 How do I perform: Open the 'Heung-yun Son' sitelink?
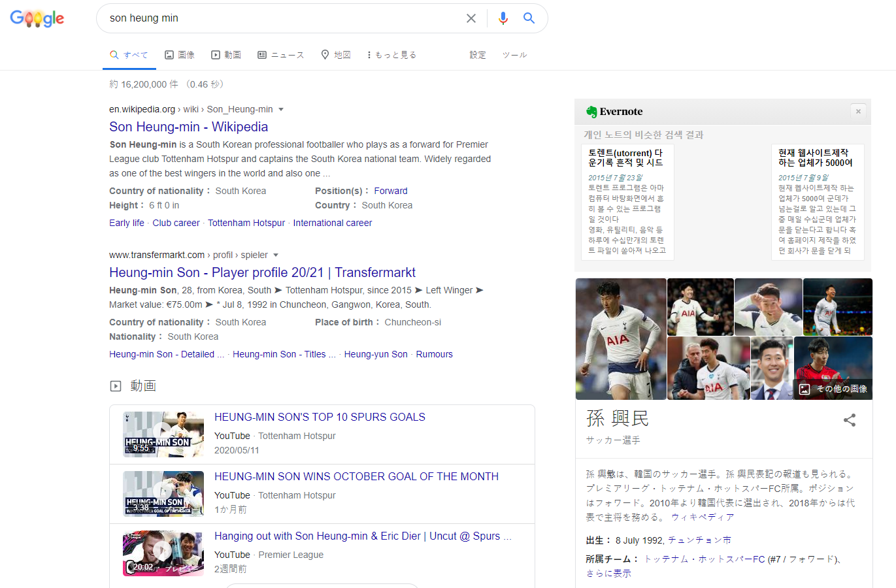pyautogui.click(x=376, y=354)
